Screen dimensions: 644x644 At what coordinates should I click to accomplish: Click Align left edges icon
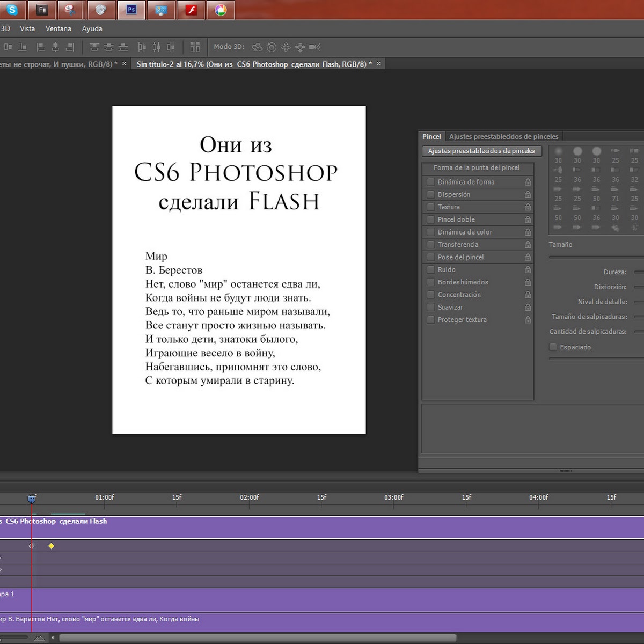(41, 47)
